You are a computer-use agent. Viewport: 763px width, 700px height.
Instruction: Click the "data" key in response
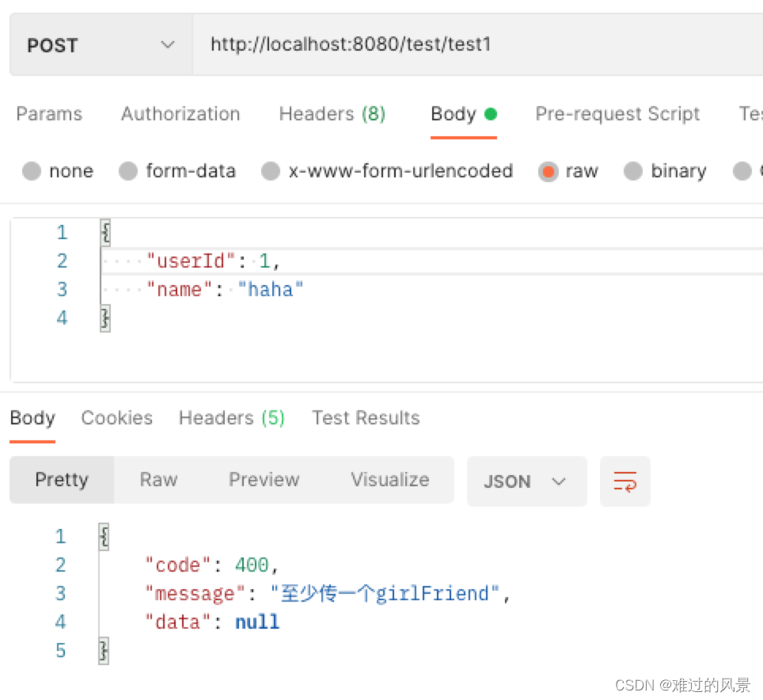(177, 622)
